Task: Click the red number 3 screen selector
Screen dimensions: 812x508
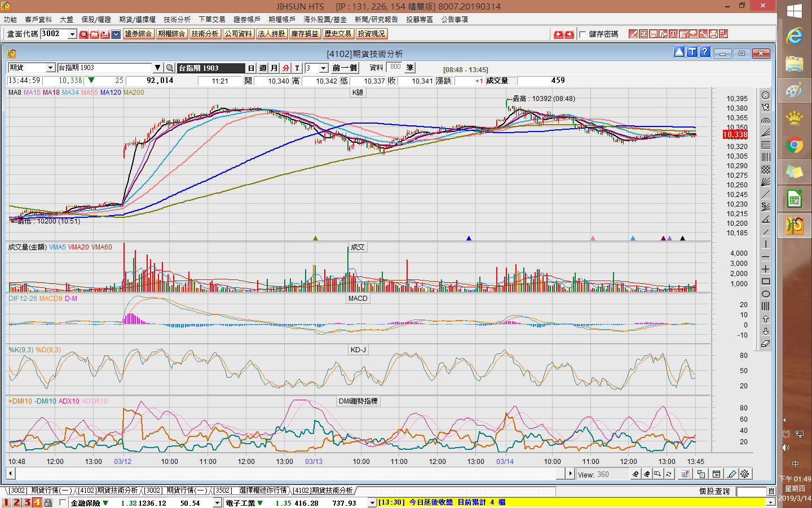Action: (27, 502)
